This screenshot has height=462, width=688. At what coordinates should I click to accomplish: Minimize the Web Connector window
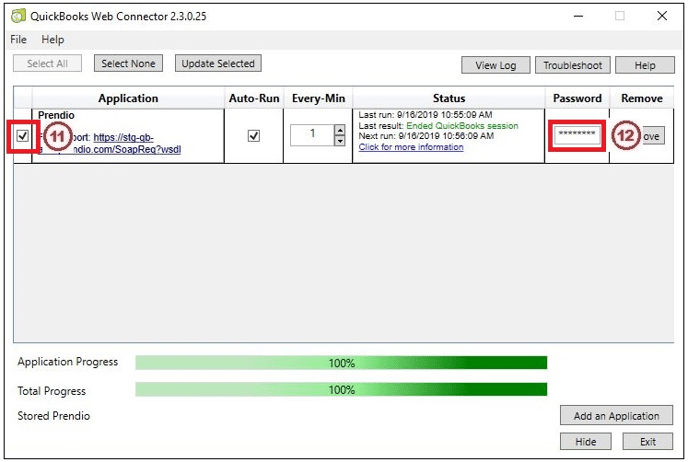click(x=578, y=16)
